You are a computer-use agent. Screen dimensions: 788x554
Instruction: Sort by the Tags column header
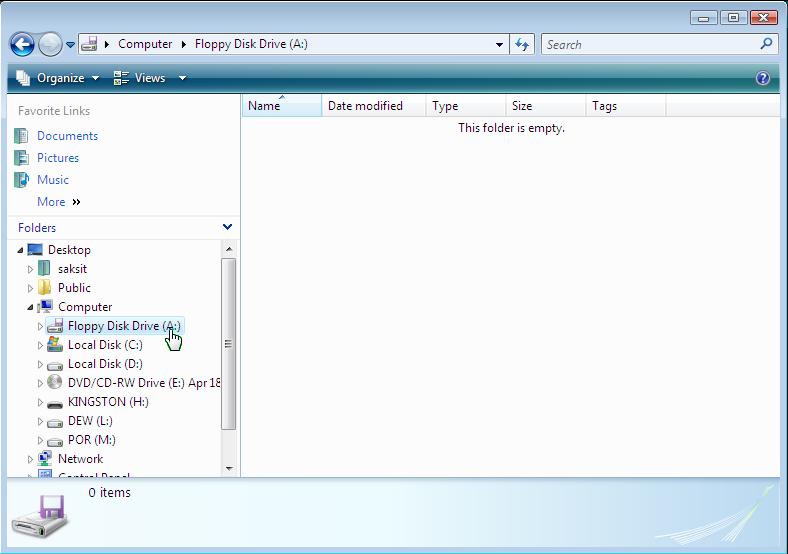coord(626,106)
